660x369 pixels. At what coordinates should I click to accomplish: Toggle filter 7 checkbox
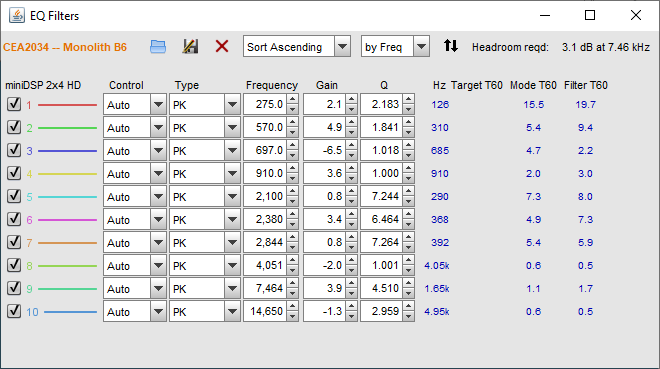point(14,242)
